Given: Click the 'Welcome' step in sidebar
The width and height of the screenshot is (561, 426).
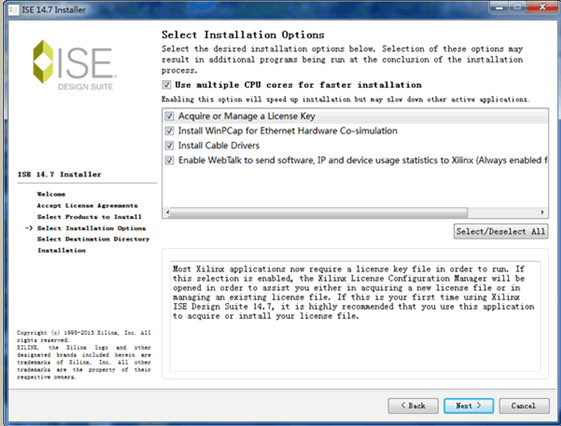Looking at the screenshot, I should (51, 194).
